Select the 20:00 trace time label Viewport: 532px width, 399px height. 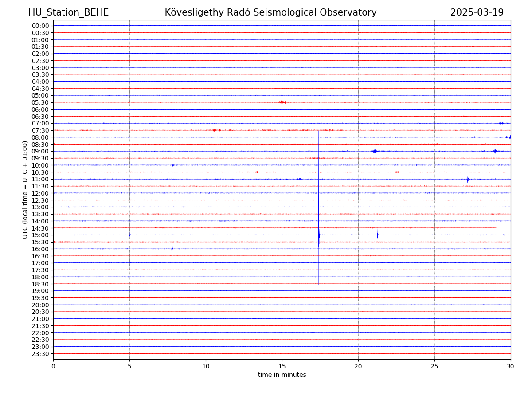pyautogui.click(x=40, y=305)
